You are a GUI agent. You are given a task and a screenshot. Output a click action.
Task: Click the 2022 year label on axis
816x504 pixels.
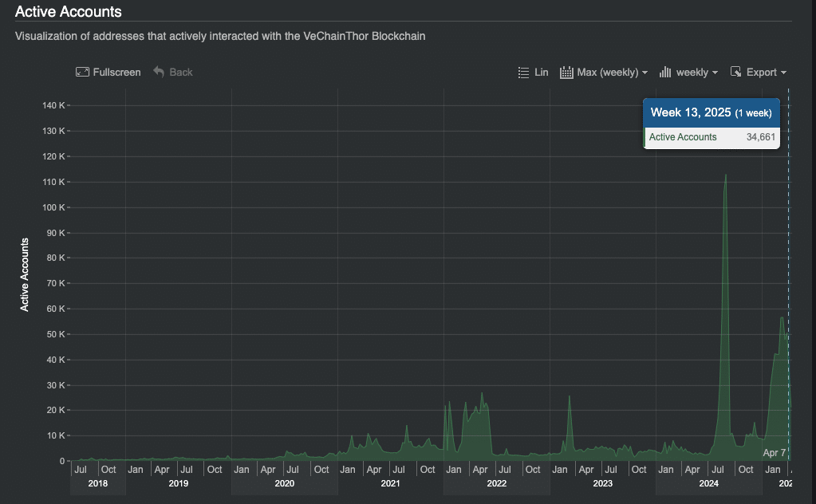pos(496,484)
